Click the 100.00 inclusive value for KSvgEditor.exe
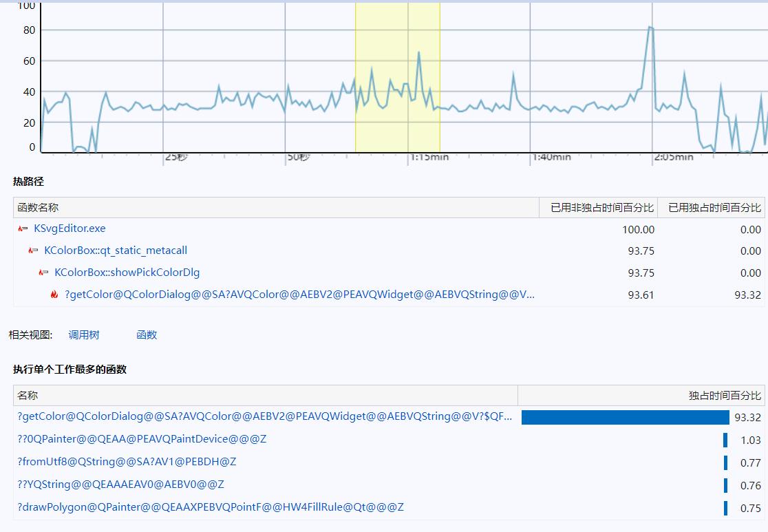This screenshot has height=532, width=768. pos(638,230)
